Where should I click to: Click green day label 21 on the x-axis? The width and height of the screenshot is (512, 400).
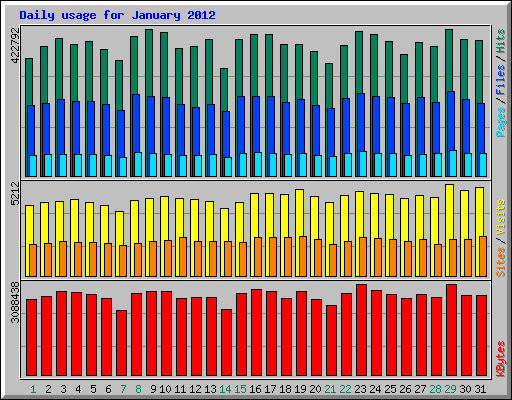[x=330, y=389]
